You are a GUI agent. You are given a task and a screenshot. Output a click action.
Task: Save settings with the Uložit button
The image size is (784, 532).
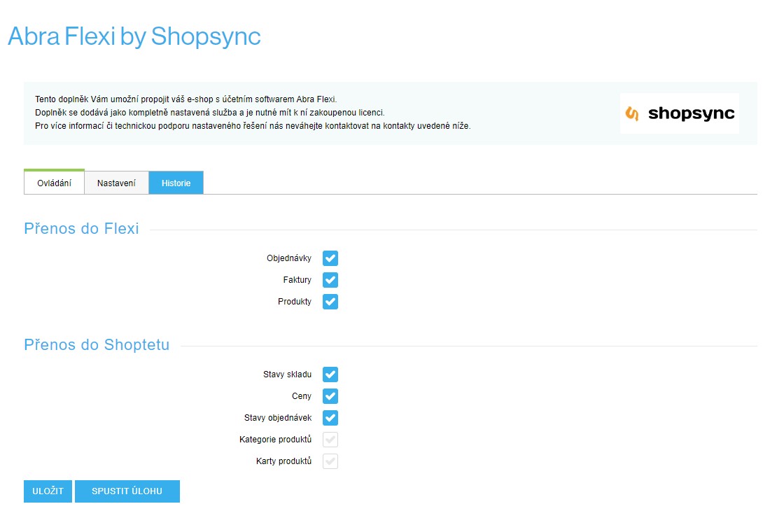click(x=48, y=491)
